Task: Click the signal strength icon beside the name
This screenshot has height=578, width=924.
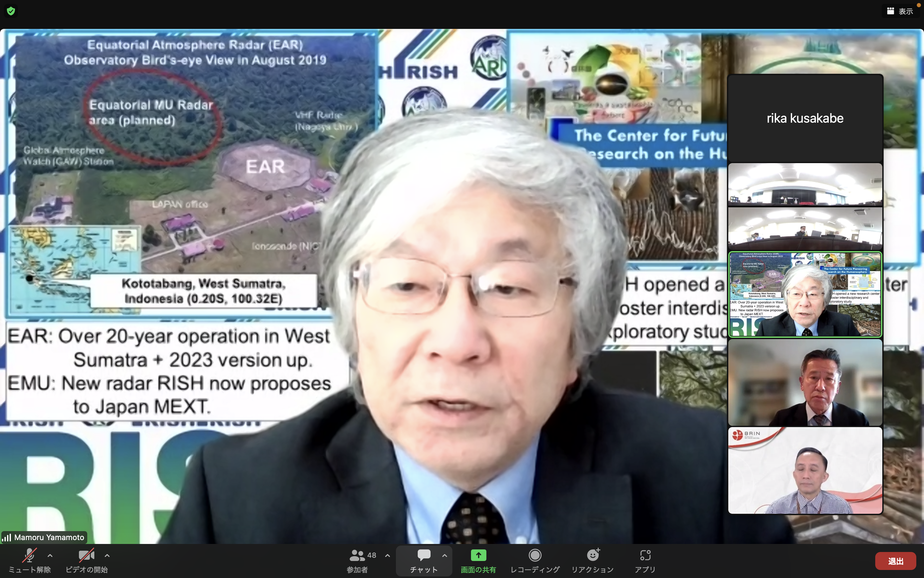Action: coord(6,538)
